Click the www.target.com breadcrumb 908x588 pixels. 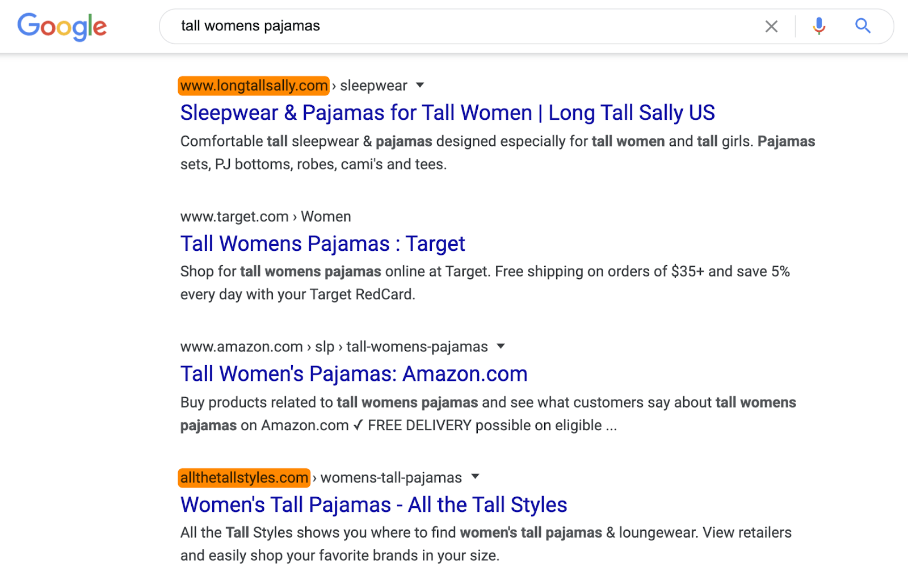click(x=233, y=216)
